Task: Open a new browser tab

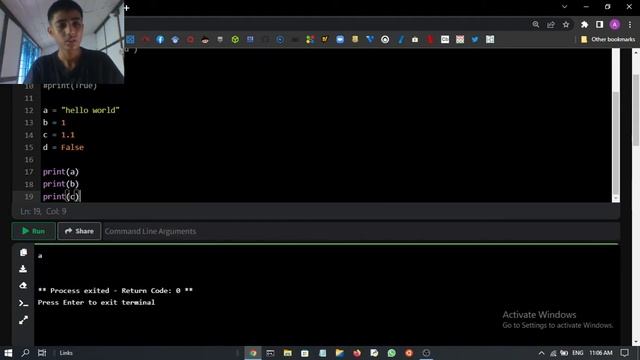Action: click(x=127, y=8)
